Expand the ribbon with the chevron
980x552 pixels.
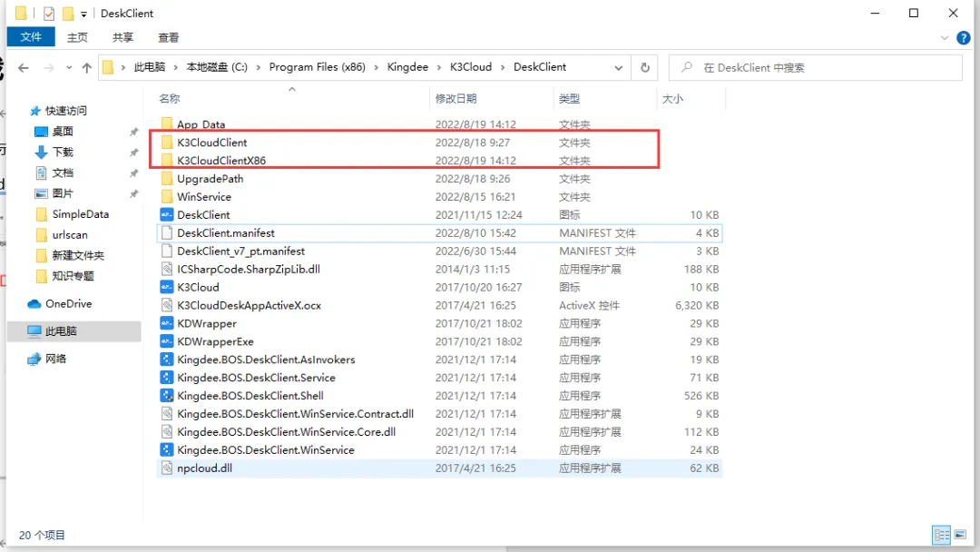click(x=945, y=38)
